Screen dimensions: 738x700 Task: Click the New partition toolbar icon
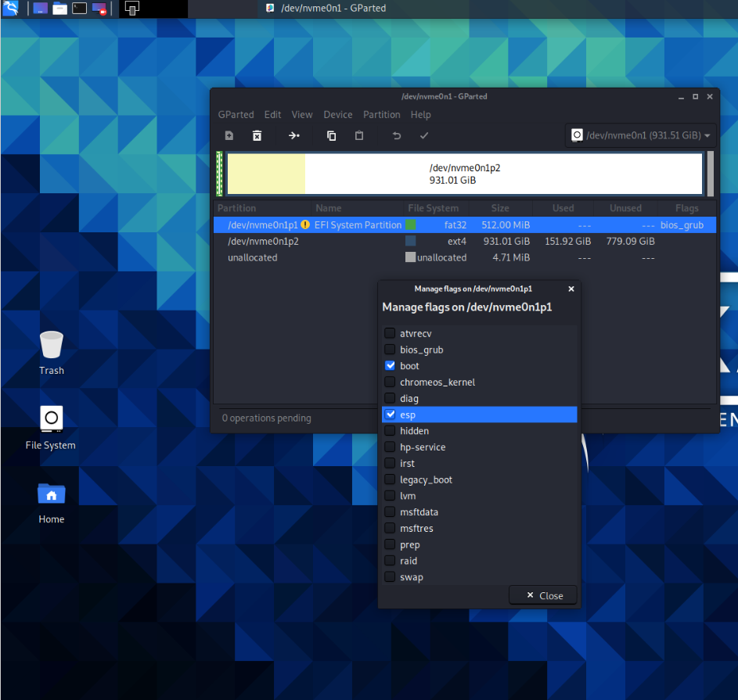pos(229,135)
